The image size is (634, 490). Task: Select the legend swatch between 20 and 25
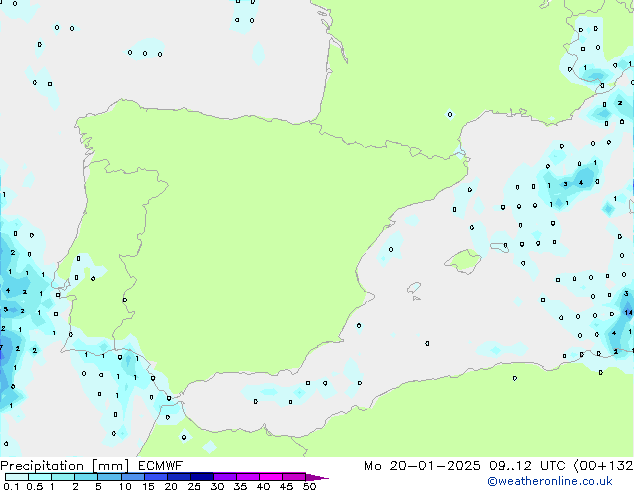[180, 477]
